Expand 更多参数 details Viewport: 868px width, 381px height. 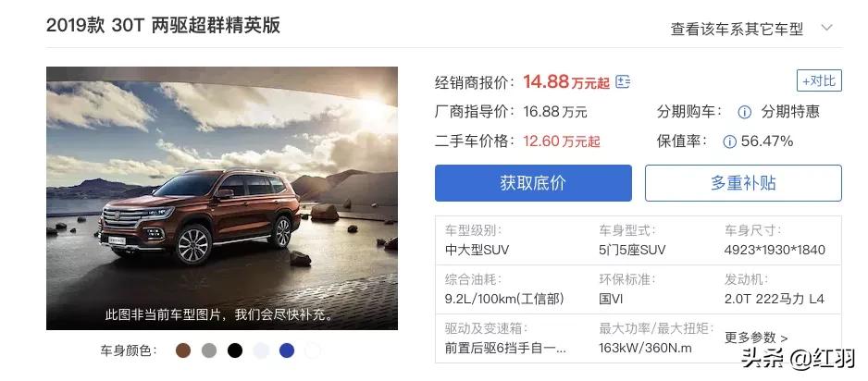tap(756, 338)
